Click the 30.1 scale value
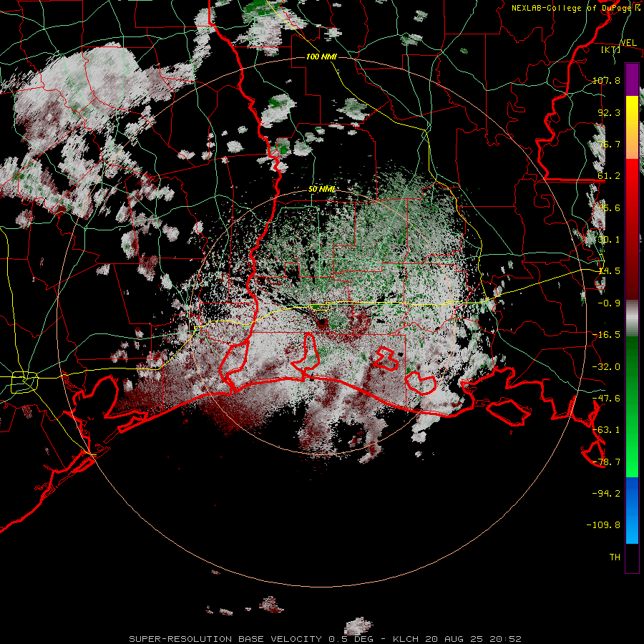 click(609, 240)
